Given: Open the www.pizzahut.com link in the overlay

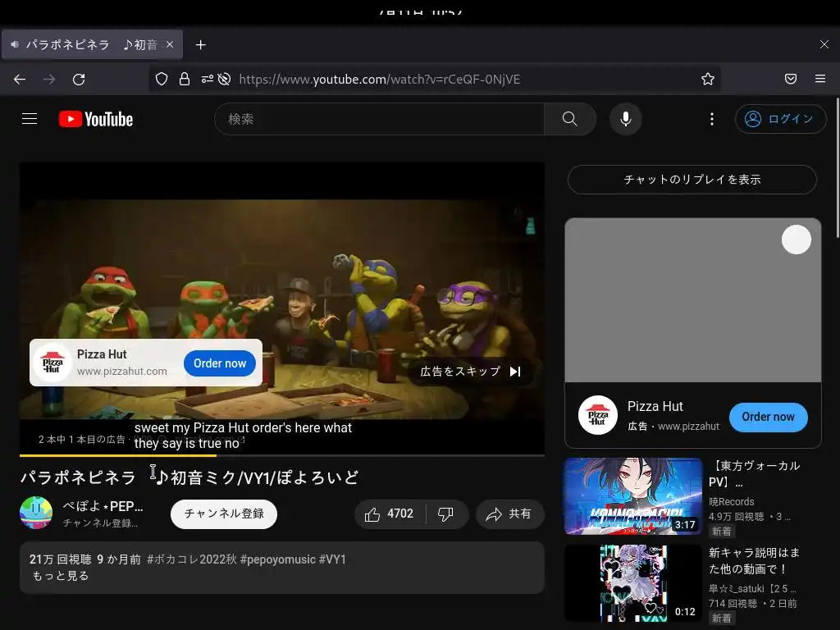Looking at the screenshot, I should (x=122, y=372).
